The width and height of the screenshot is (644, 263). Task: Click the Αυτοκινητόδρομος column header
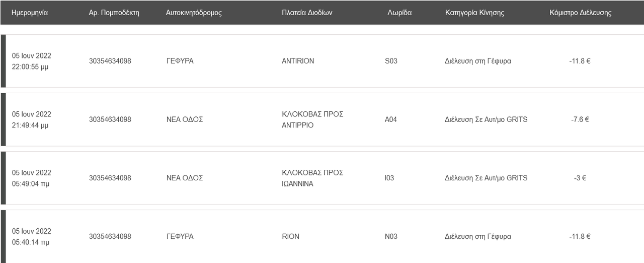point(194,13)
